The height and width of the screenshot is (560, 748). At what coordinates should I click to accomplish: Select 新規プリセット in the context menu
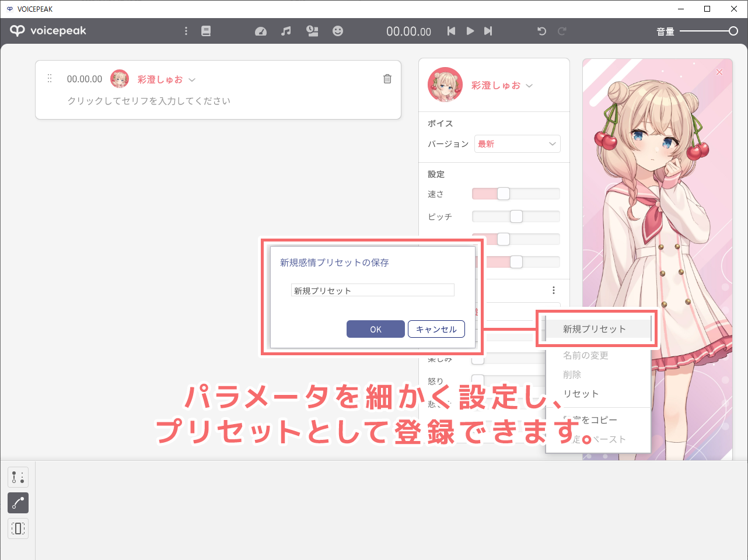coord(598,329)
